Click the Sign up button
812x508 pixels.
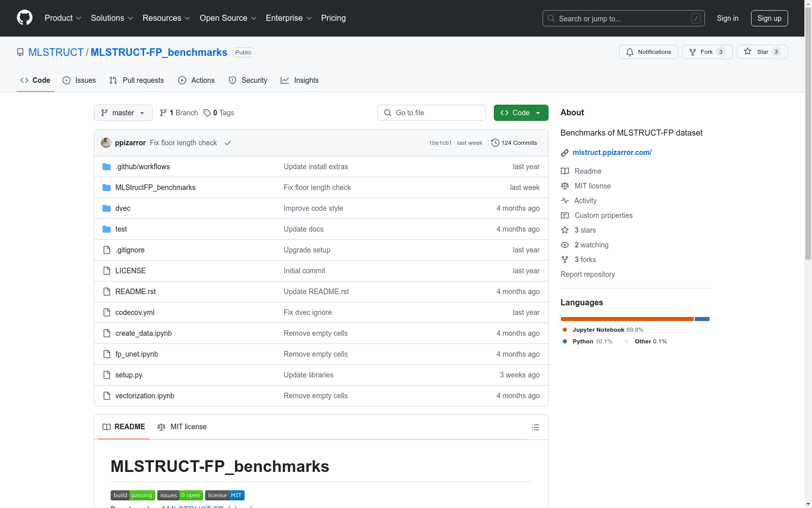coord(769,18)
